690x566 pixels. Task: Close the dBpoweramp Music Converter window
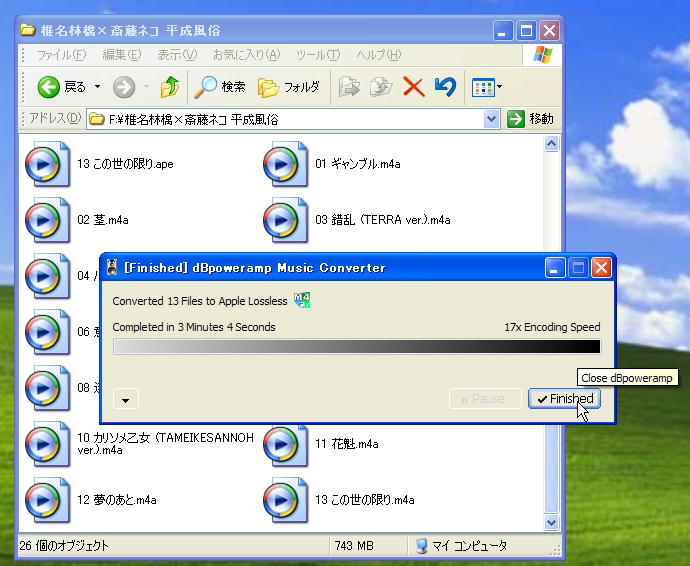601,268
